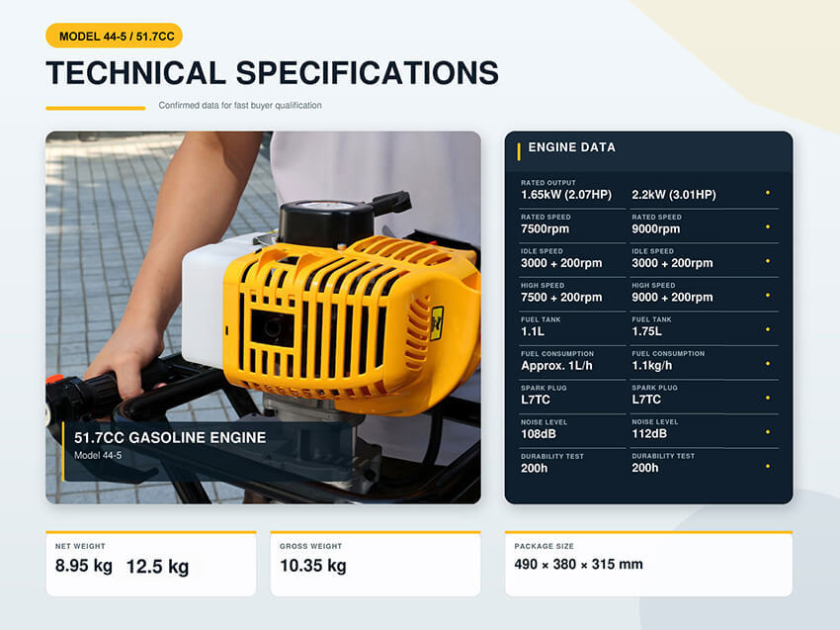Click the "GROSS WEIGHT" label
840x630 pixels.
point(310,546)
